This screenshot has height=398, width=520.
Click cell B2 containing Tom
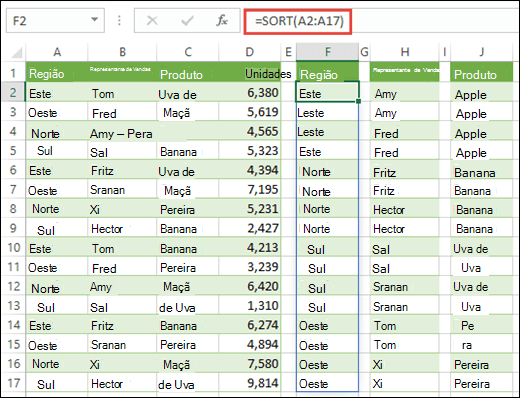(122, 93)
